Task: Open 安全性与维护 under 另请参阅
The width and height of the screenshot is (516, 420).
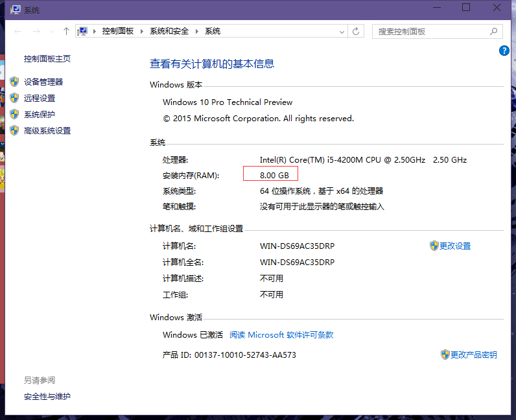Action: [47, 396]
